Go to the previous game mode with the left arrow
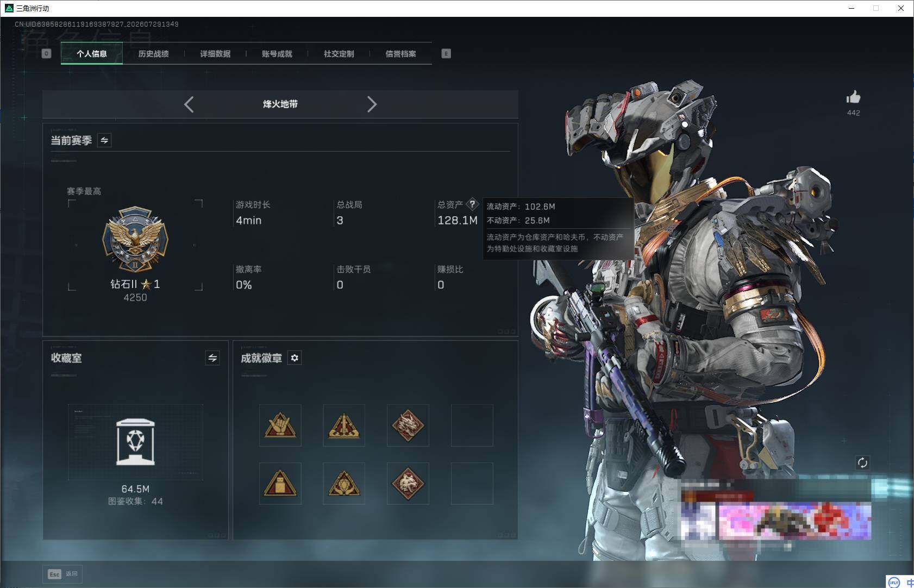The height and width of the screenshot is (588, 914). (189, 104)
